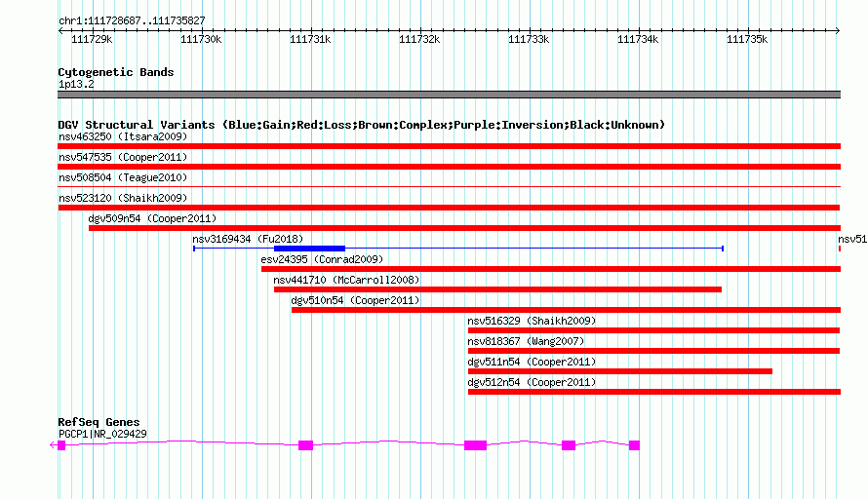The image size is (868, 499).
Task: Click the DGV Structural Variants track title
Action: point(362,125)
